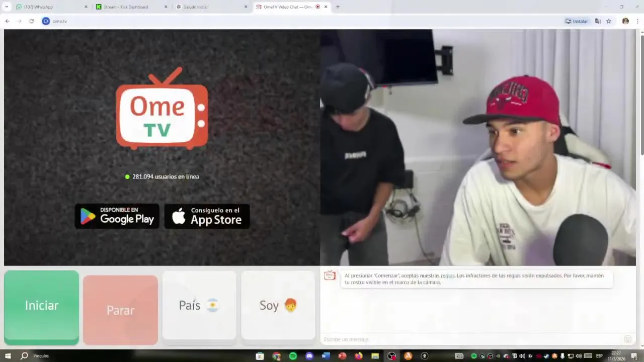Click the green Iniciar button
This screenshot has width=644, height=362.
(41, 307)
